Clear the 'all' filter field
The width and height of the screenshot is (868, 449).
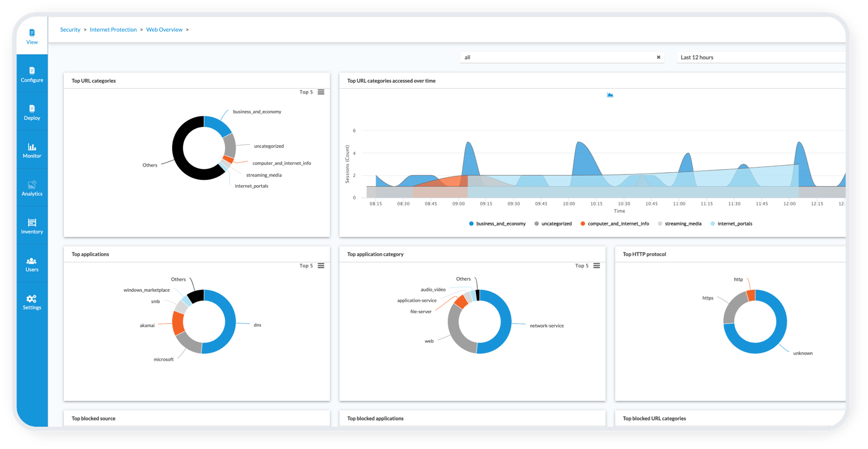[658, 57]
